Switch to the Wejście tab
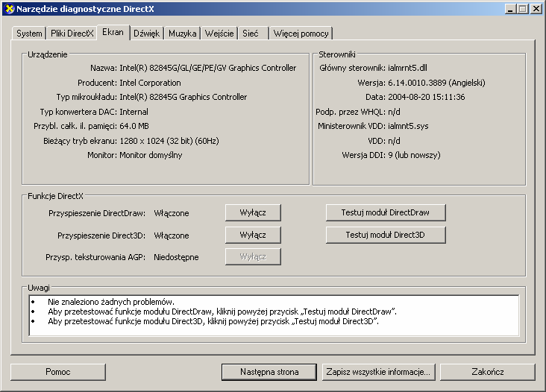The width and height of the screenshot is (546, 392). tap(219, 34)
